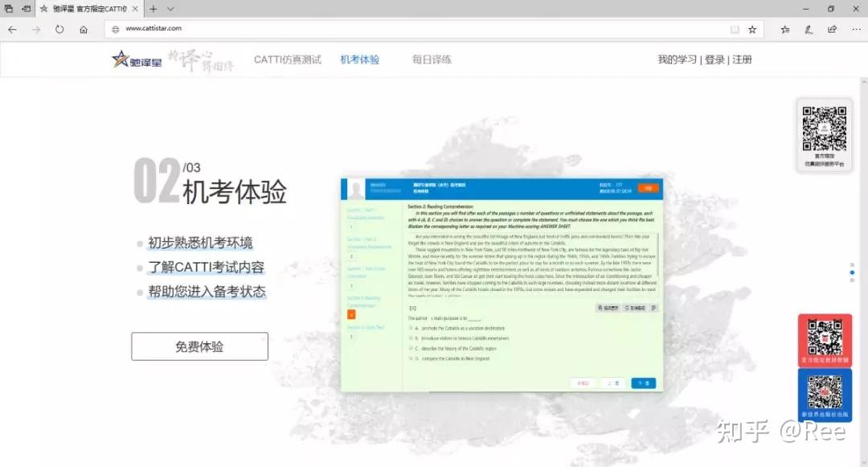The width and height of the screenshot is (868, 467).
Task: Click the Make a Web Note pen icon
Action: coord(809,29)
